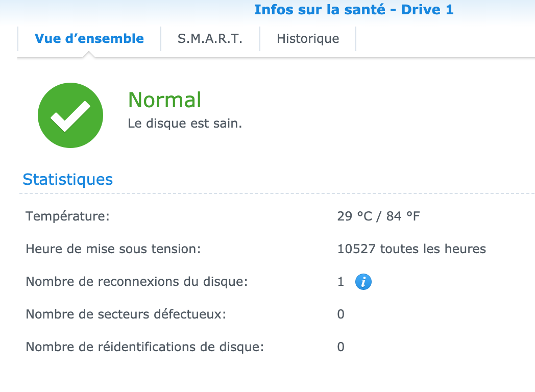Viewport: 535px width, 392px height.
Task: Click the "Infos sur la santé - Drive 1" title
Action: tap(353, 10)
